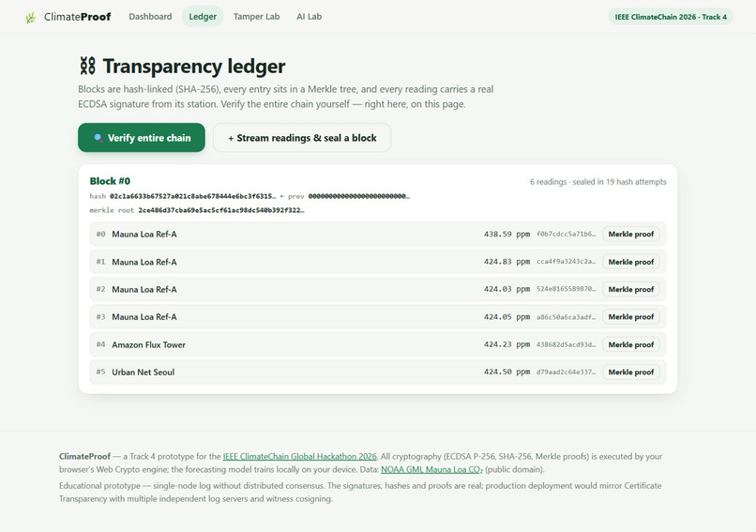Click Mauna Loa Ref-A in row #0
The height and width of the screenshot is (532, 756).
coord(144,234)
